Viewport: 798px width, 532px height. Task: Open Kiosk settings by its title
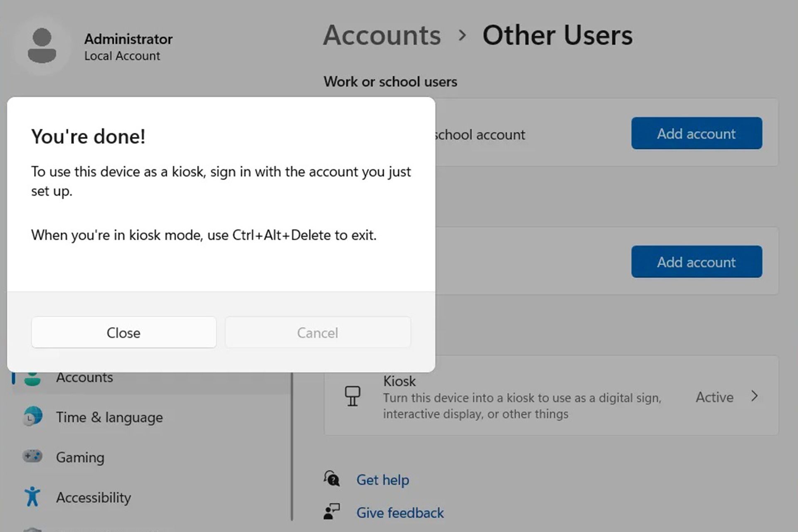[399, 381]
